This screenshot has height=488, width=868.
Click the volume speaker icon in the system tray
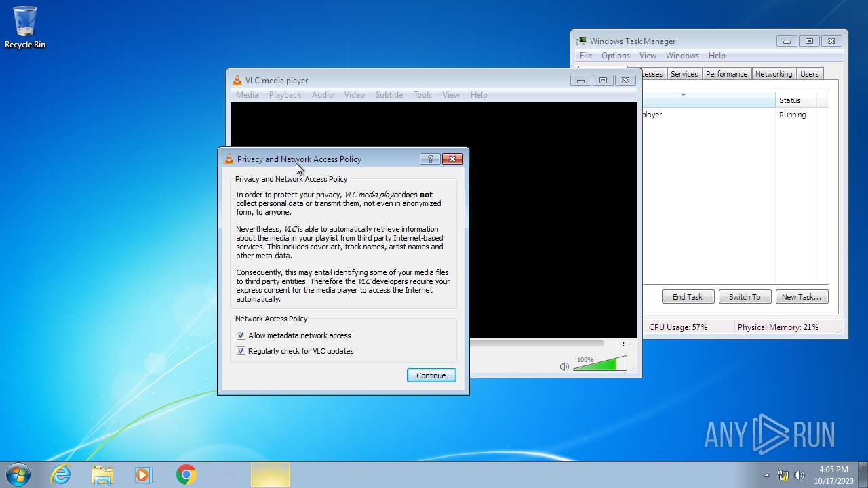[x=800, y=475]
